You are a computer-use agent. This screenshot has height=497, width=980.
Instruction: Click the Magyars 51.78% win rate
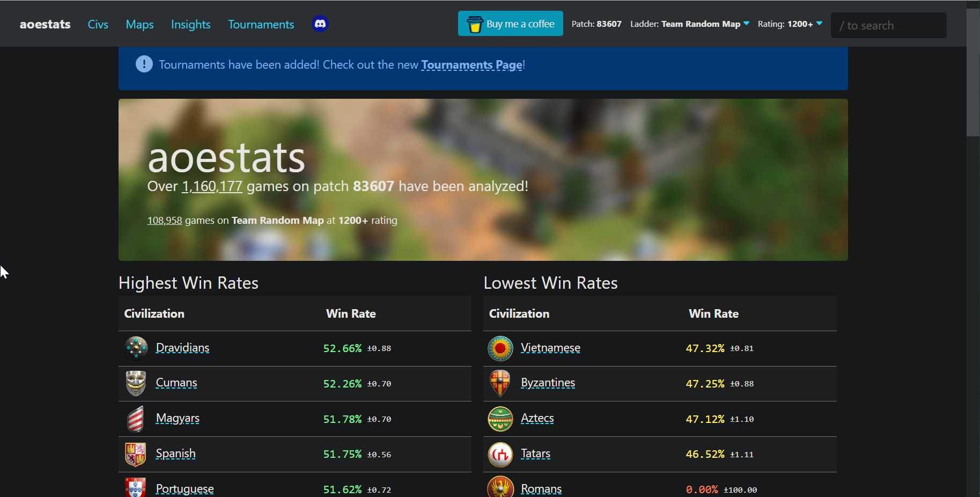(342, 419)
